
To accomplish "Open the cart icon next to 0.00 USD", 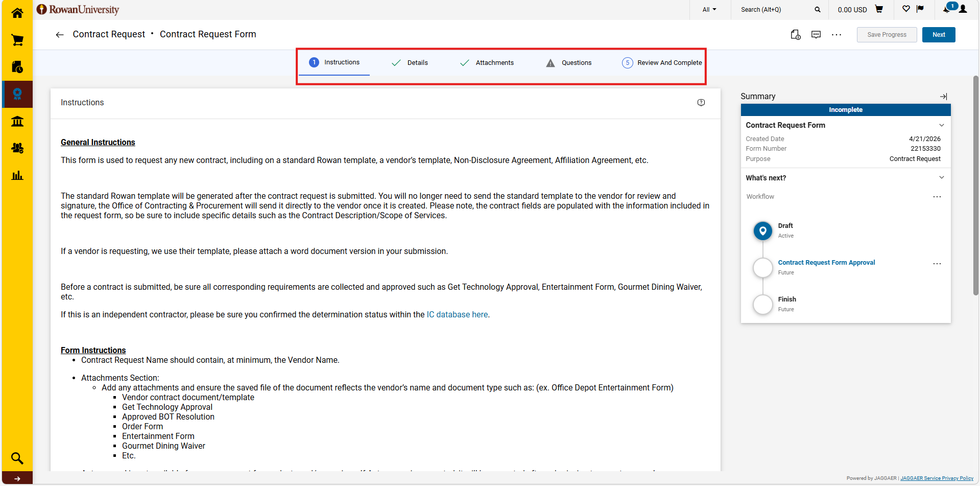I will [879, 9].
